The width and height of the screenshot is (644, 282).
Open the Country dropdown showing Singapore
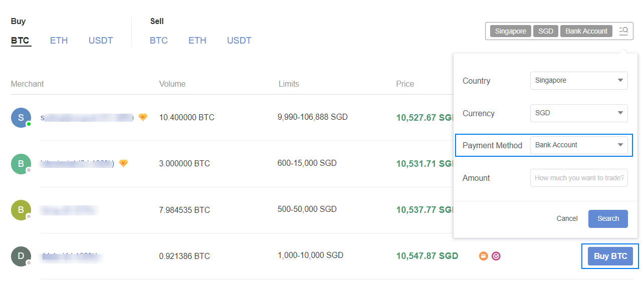pyautogui.click(x=579, y=81)
